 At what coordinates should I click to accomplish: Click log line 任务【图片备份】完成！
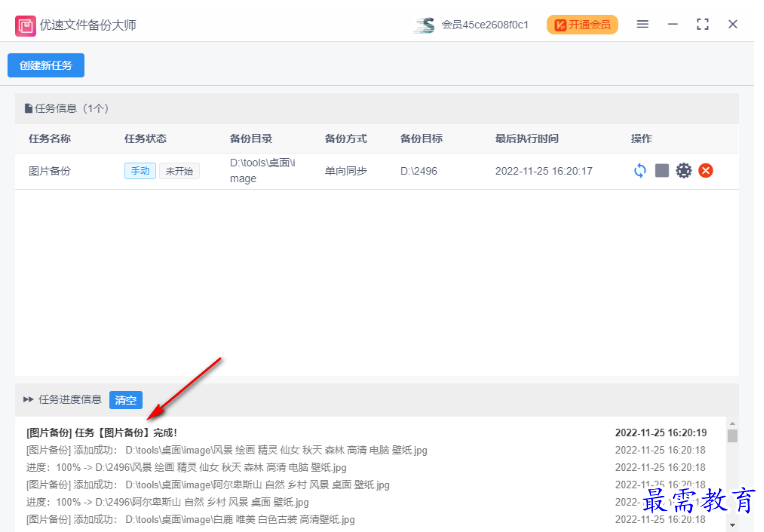102,433
